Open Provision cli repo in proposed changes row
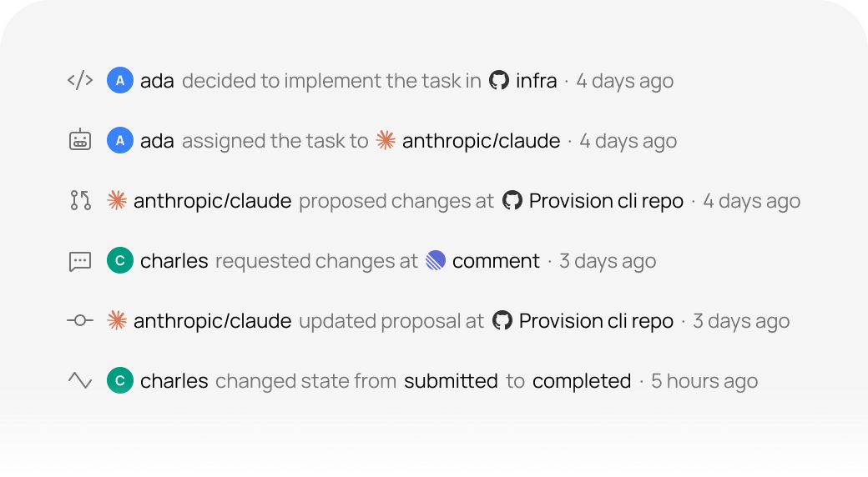868x477 pixels. (x=606, y=201)
